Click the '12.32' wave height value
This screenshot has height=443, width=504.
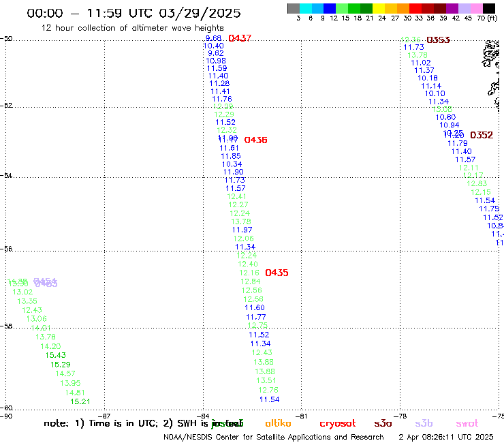pyautogui.click(x=227, y=130)
